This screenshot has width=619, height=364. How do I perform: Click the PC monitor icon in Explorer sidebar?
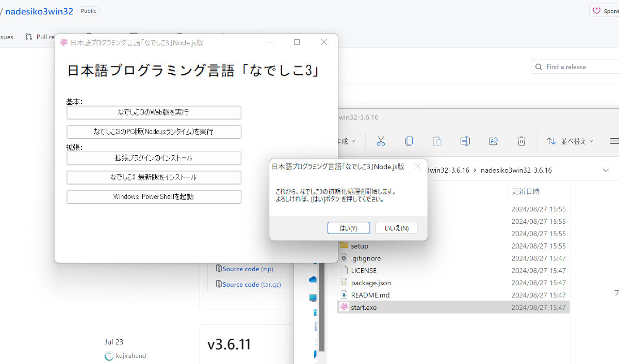(313, 298)
